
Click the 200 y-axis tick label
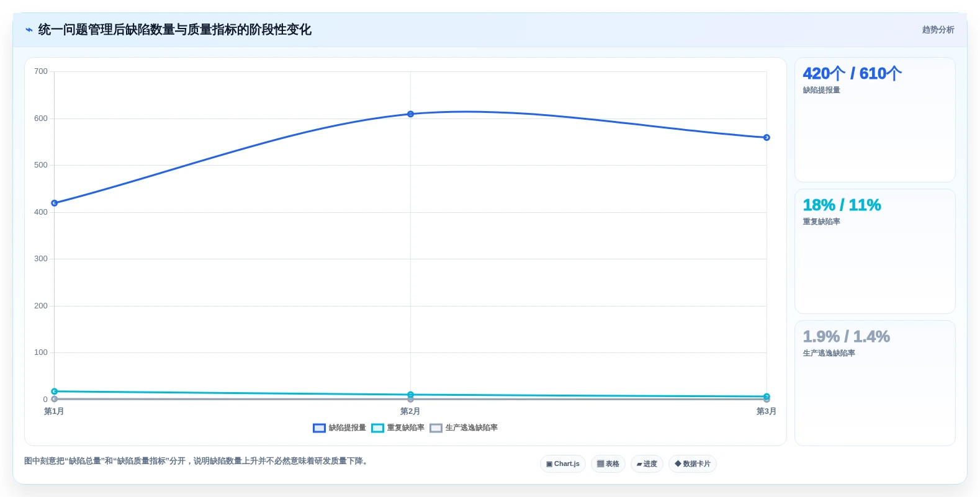click(x=41, y=306)
